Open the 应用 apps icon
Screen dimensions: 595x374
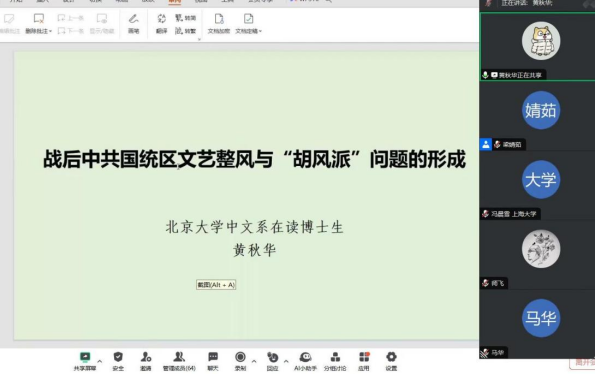pos(364,361)
